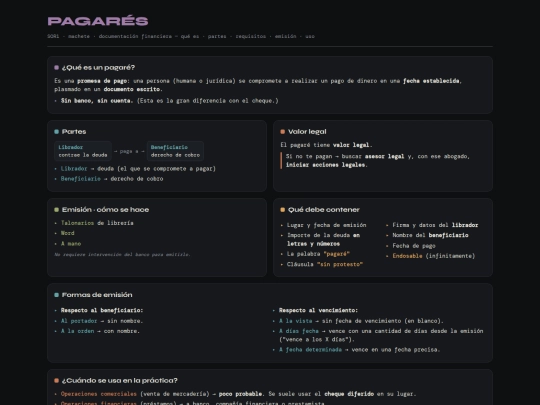Click the teal dot next to Partes
The width and height of the screenshot is (540, 405).
pos(56,132)
